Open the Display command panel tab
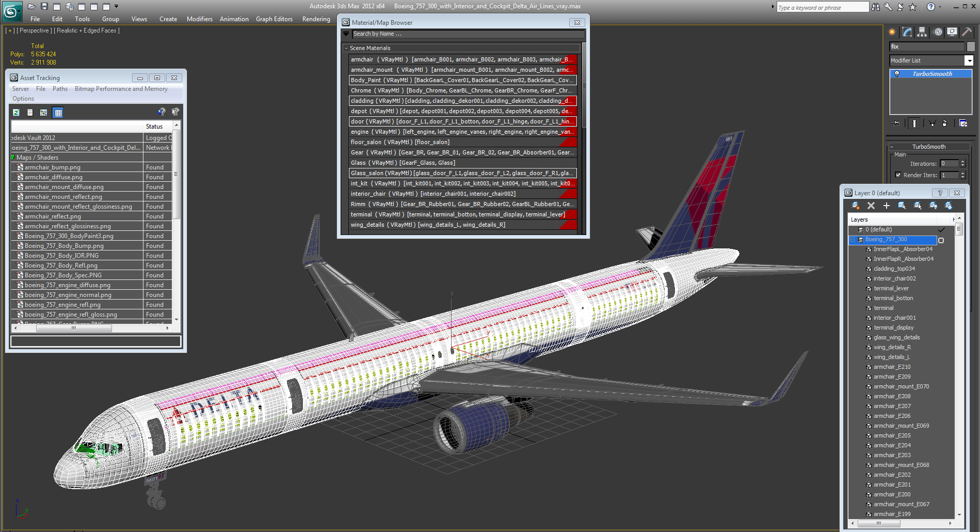980x532 pixels. pyautogui.click(x=952, y=32)
